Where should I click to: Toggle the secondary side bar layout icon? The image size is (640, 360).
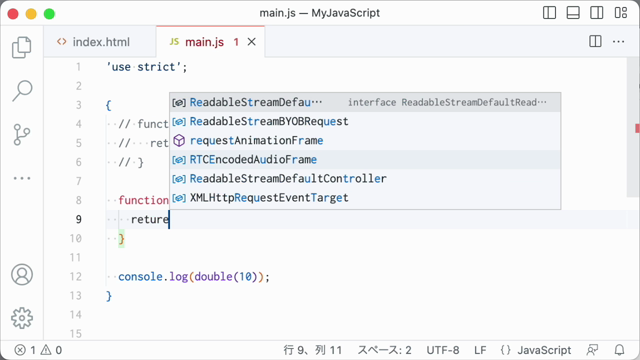[x=597, y=13]
